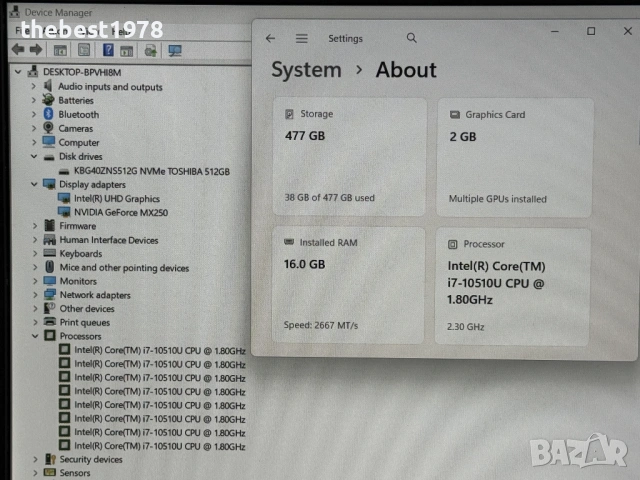Collapse the Processors category
Screen dimensions: 640x480
(x=34, y=337)
